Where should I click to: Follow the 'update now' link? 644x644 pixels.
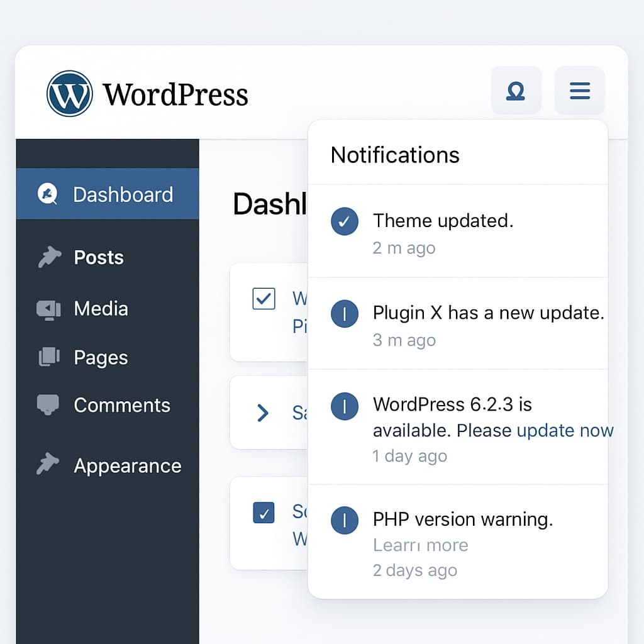[565, 430]
